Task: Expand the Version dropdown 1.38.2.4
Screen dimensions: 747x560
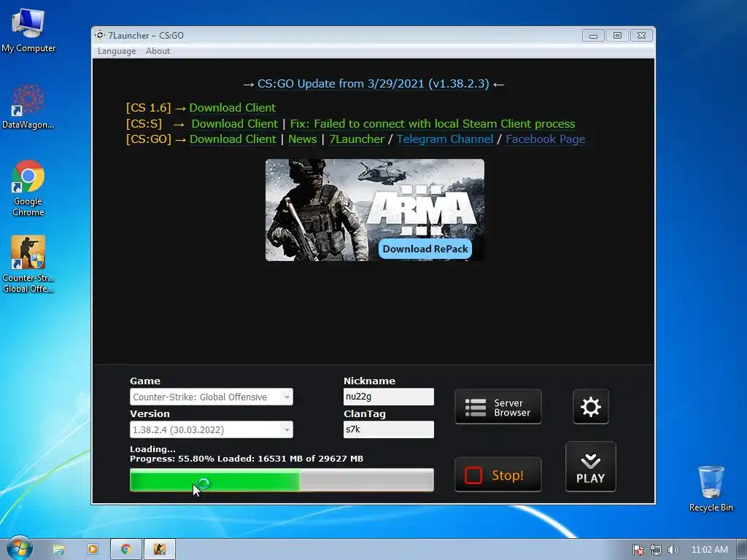Action: tap(211, 429)
